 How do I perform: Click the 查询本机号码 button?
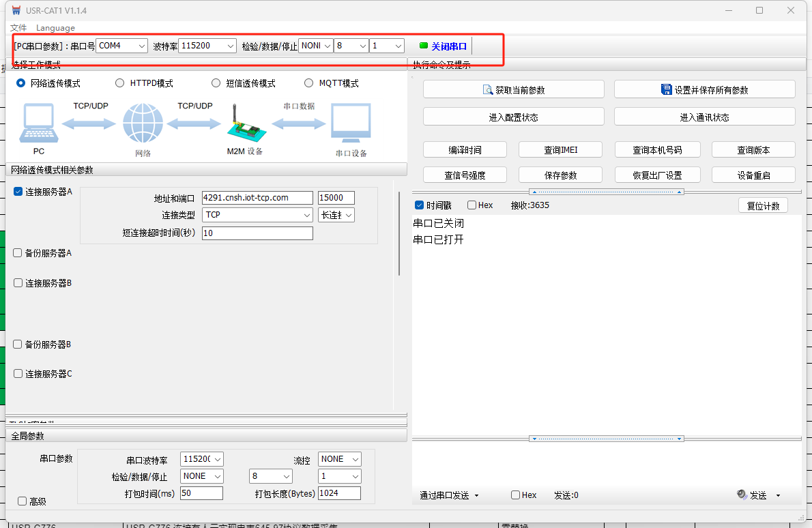pyautogui.click(x=657, y=149)
